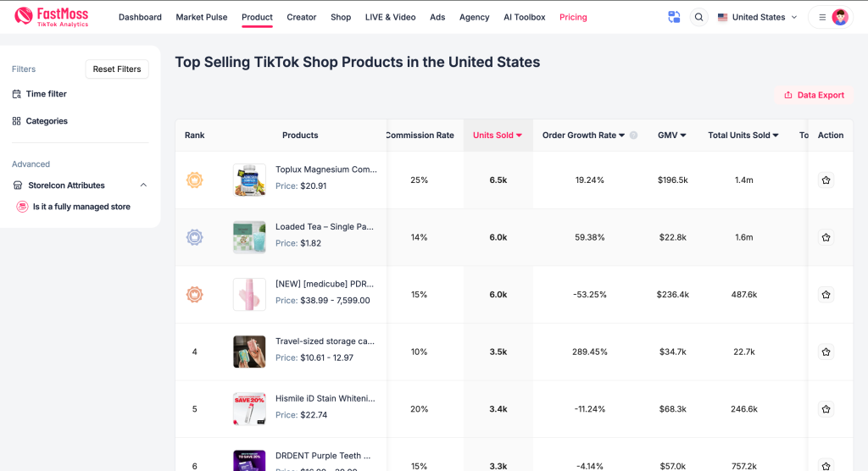Image resolution: width=868 pixels, height=471 pixels.
Task: Favorite the Toplux Magnesium product with star
Action: point(826,180)
